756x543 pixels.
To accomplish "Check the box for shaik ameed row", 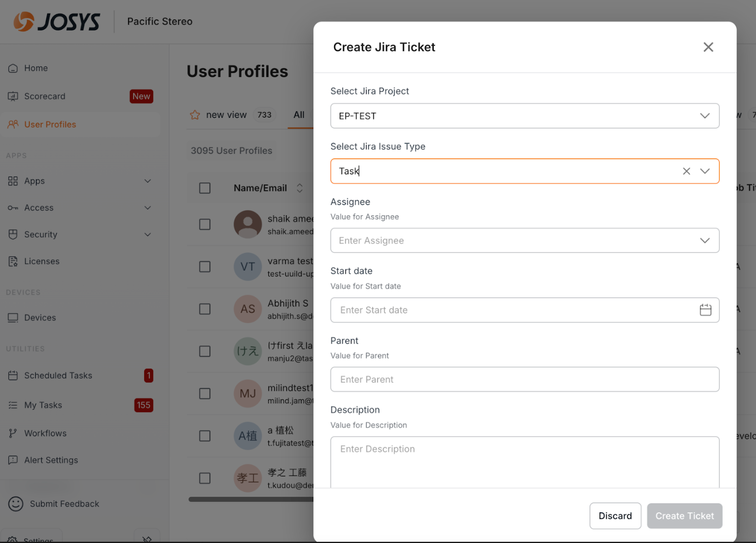I will pyautogui.click(x=205, y=224).
